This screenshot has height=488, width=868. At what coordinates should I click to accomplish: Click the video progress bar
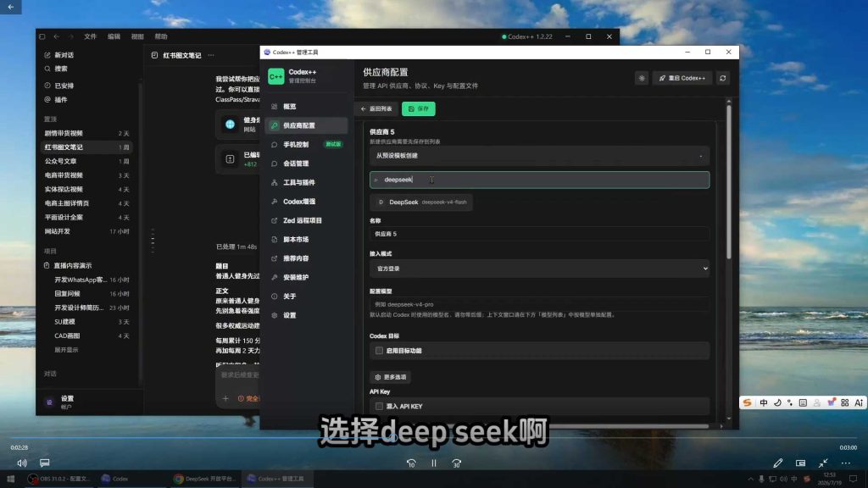pyautogui.click(x=434, y=438)
